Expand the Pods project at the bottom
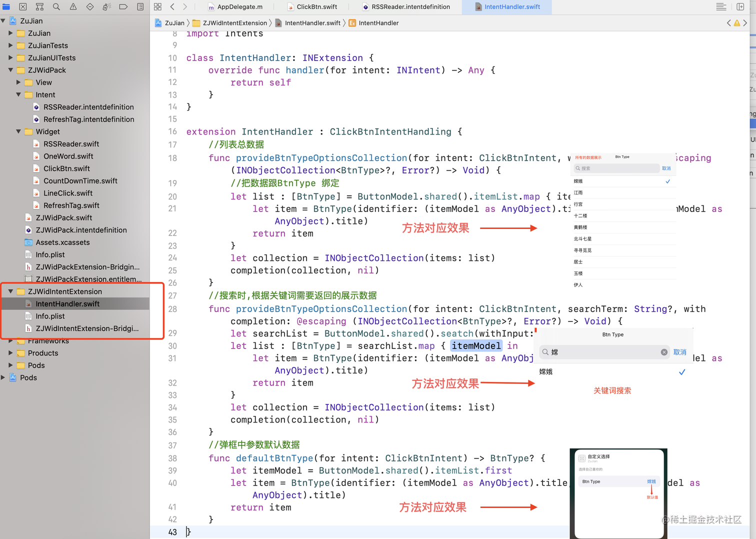The width and height of the screenshot is (756, 539). [3, 377]
